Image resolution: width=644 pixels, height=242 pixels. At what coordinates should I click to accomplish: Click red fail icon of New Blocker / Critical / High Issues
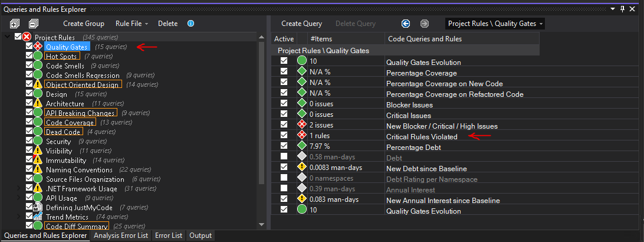[x=302, y=125]
